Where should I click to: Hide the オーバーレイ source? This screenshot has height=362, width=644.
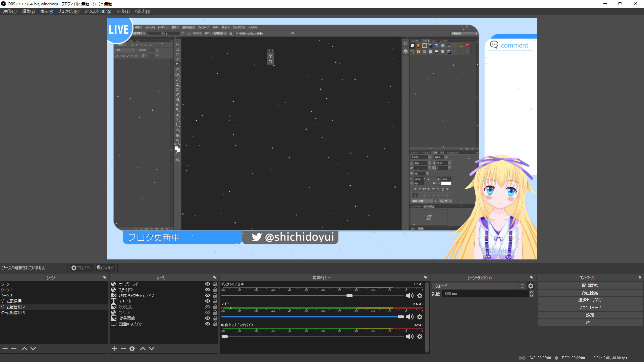pyautogui.click(x=208, y=284)
